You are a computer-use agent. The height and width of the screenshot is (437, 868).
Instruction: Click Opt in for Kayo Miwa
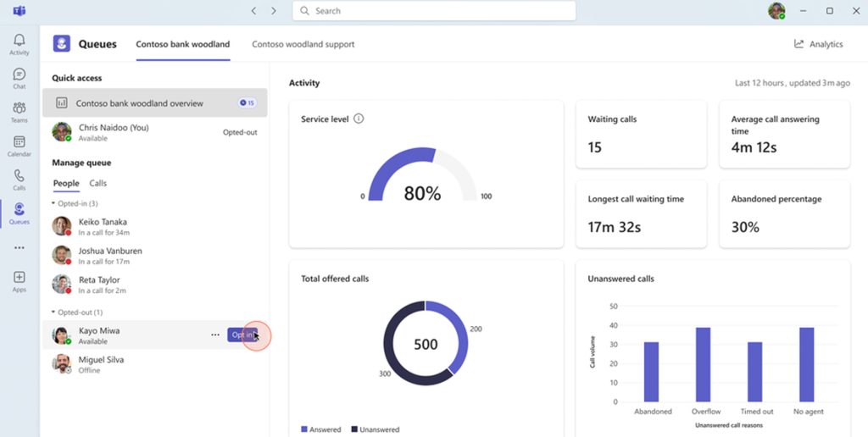point(242,335)
